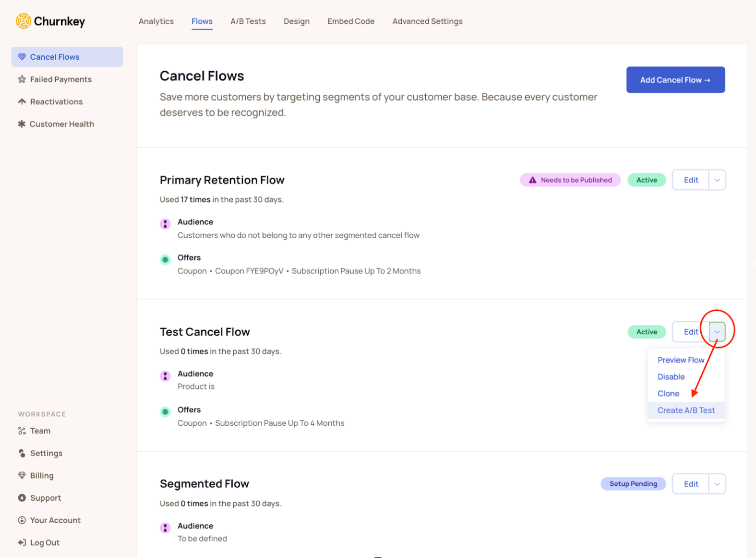The image size is (756, 558).
Task: Click the Audience icon under Primary Retention Flow
Action: [165, 224]
